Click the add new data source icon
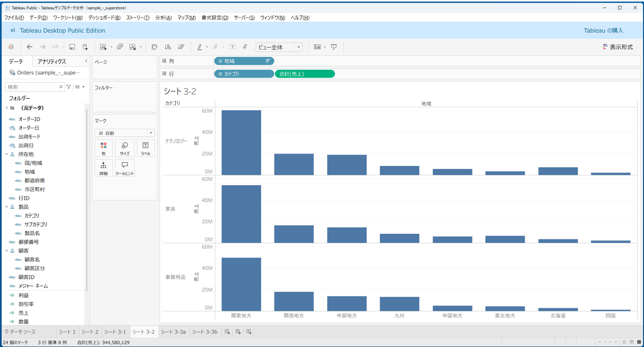The height and width of the screenshot is (347, 644). (x=85, y=47)
